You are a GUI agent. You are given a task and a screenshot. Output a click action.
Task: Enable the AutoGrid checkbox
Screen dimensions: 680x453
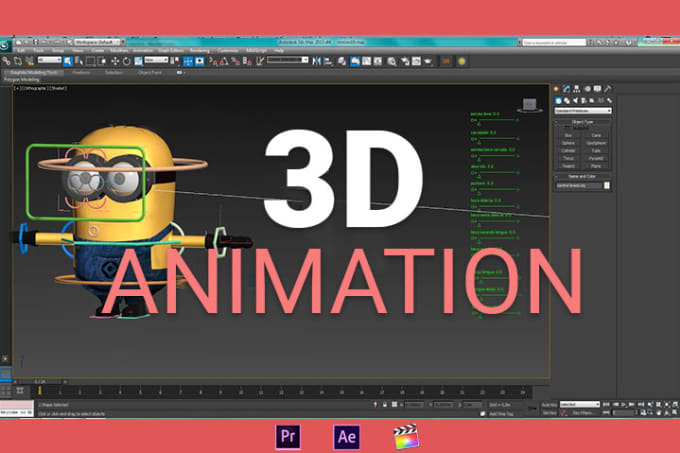[x=569, y=128]
